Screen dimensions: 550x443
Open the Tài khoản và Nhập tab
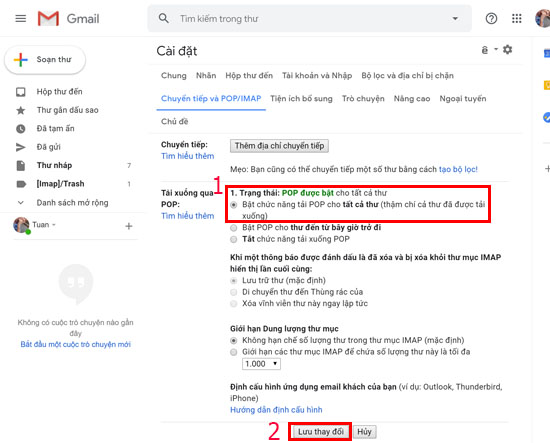pos(317,76)
